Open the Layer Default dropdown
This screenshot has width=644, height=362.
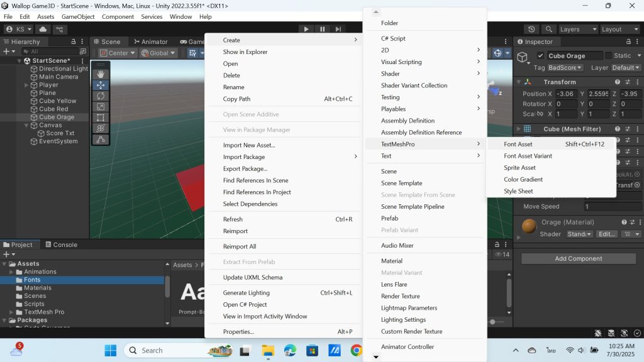pos(626,68)
